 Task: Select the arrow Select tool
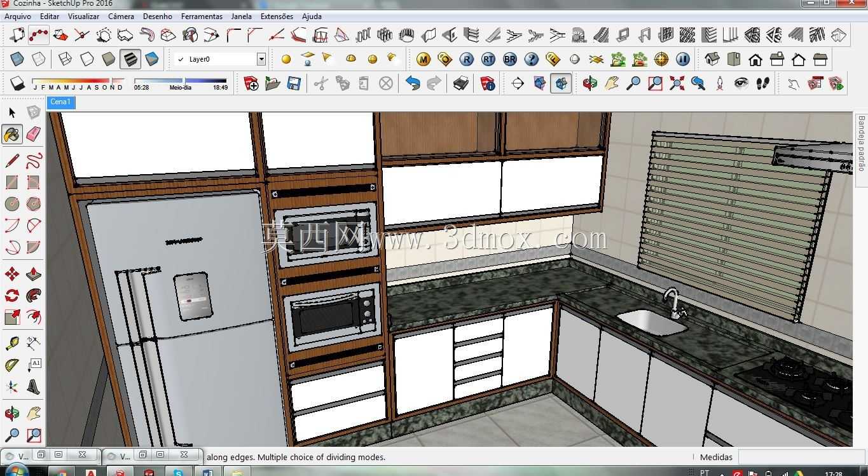[12, 113]
